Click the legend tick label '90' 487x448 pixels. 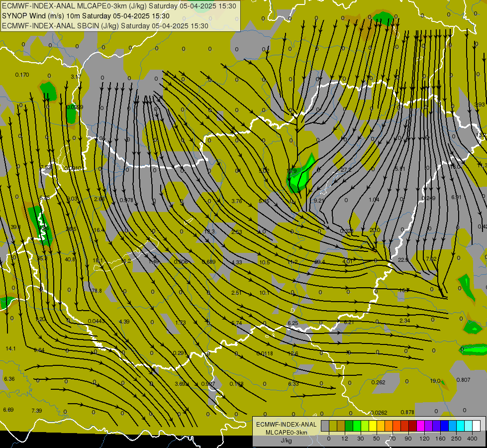408,439
